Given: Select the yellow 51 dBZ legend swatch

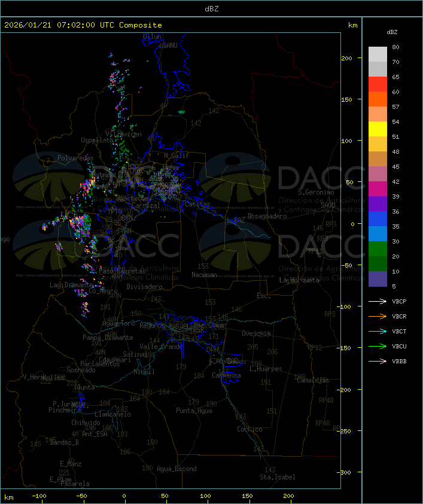Looking at the screenshot, I should [x=378, y=129].
